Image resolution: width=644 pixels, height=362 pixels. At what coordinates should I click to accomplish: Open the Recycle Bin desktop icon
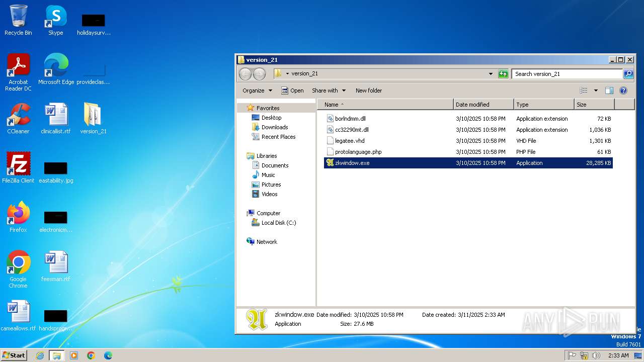coord(18,20)
